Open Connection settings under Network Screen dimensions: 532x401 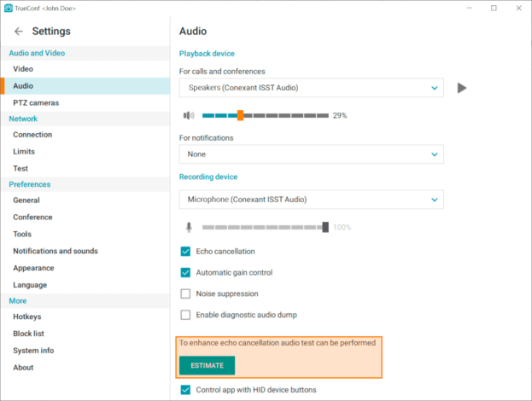[85, 135]
